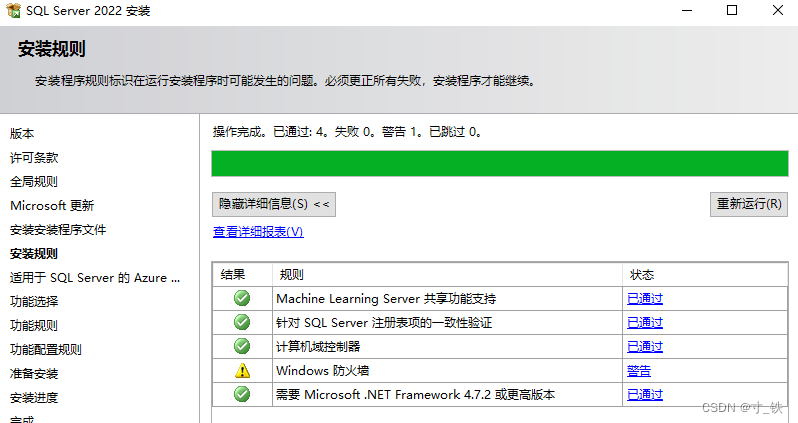Select 版本 step in the sidebar
Image resolution: width=798 pixels, height=423 pixels.
[22, 134]
